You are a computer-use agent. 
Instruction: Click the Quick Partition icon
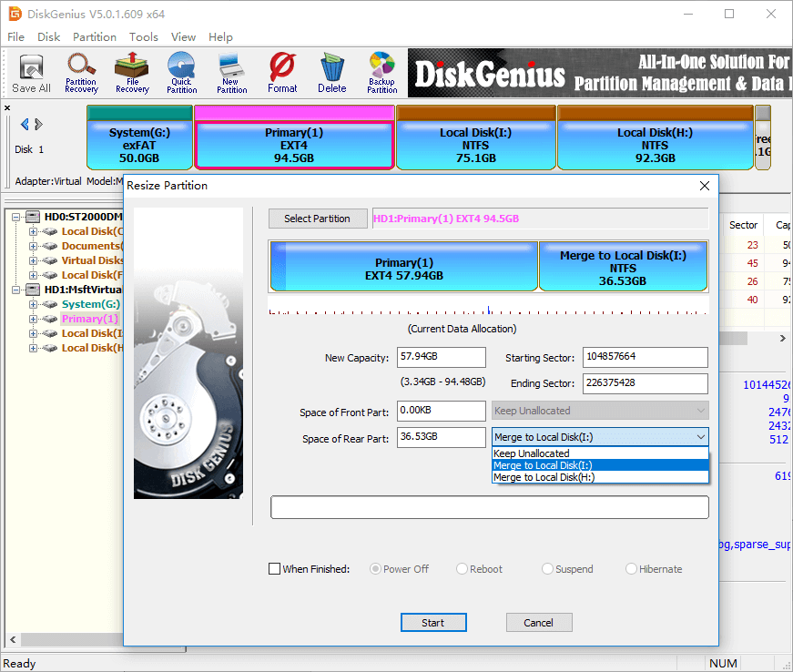point(182,73)
